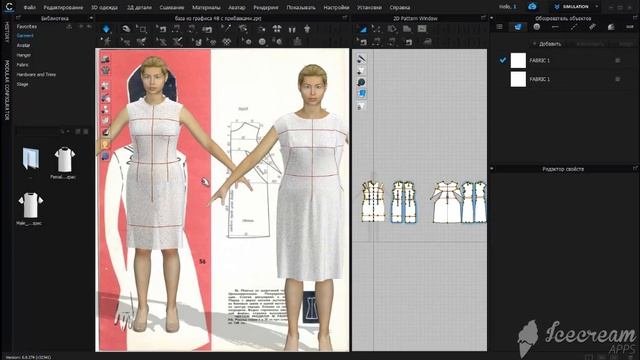Collapse the Property Editor panel arrow
The height and width of the screenshot is (360, 640).
(491, 169)
